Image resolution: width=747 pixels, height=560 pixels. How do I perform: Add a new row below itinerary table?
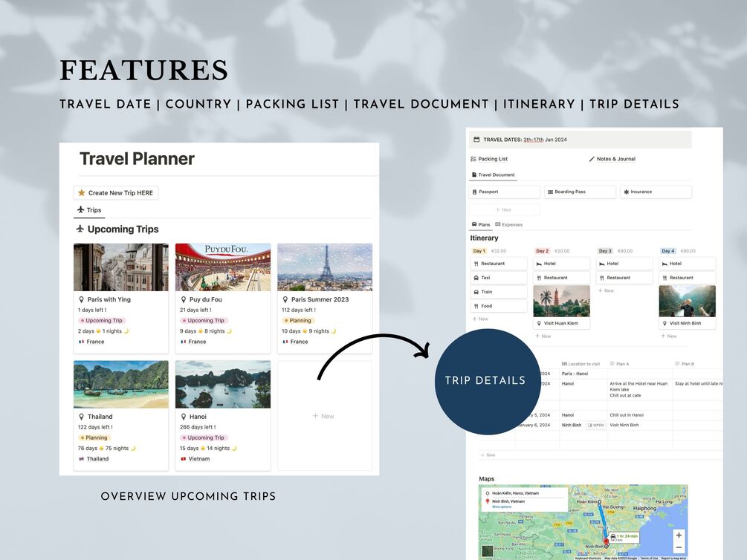[488, 455]
